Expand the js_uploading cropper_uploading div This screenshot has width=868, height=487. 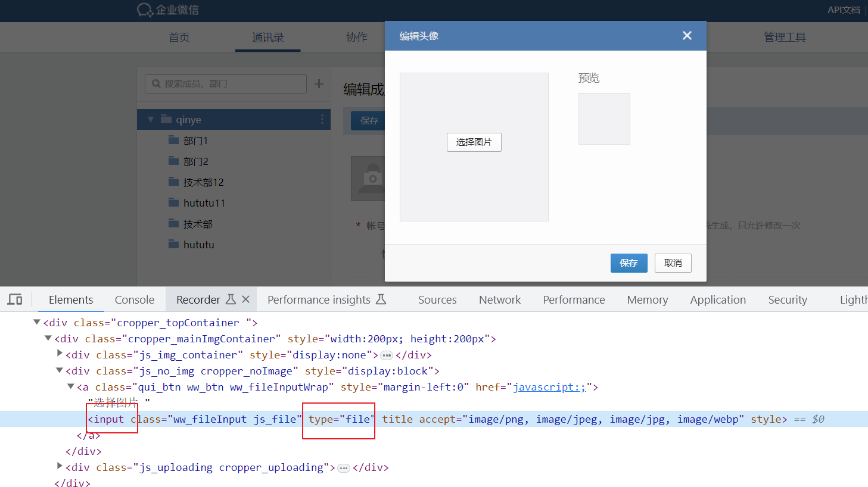(x=60, y=466)
